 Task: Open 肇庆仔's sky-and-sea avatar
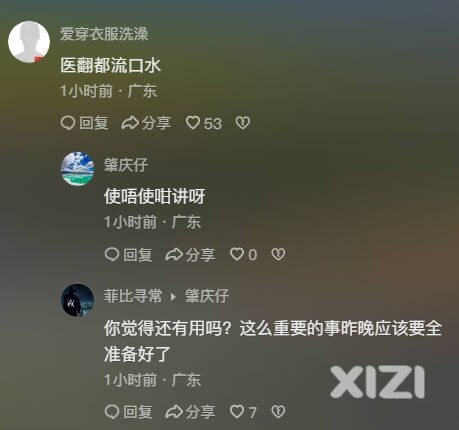tap(77, 169)
